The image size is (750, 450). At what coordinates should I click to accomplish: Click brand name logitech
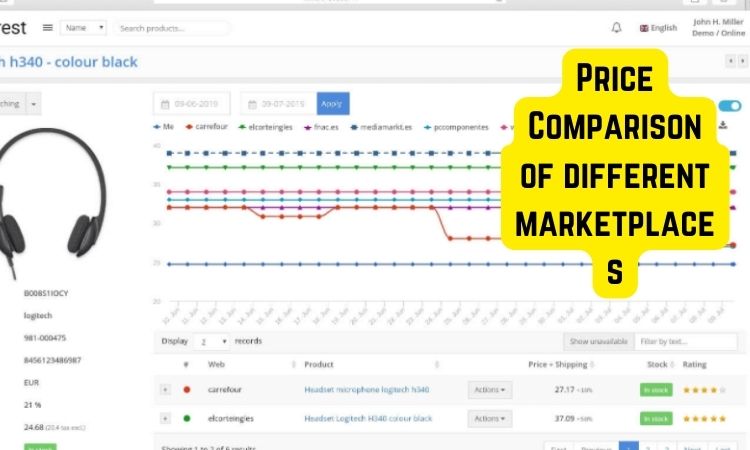pos(38,316)
